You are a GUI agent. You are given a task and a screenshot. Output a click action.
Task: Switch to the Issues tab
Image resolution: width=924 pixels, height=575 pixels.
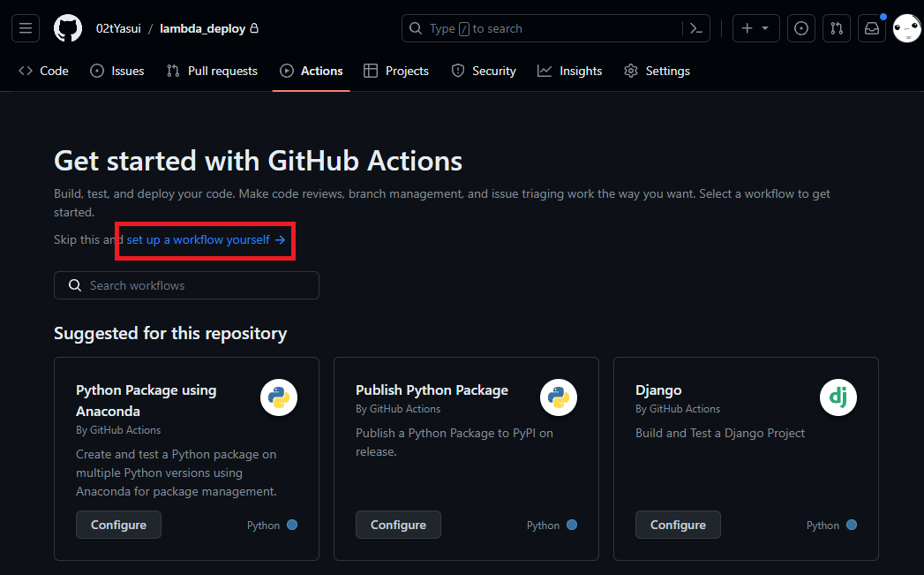pyautogui.click(x=116, y=71)
